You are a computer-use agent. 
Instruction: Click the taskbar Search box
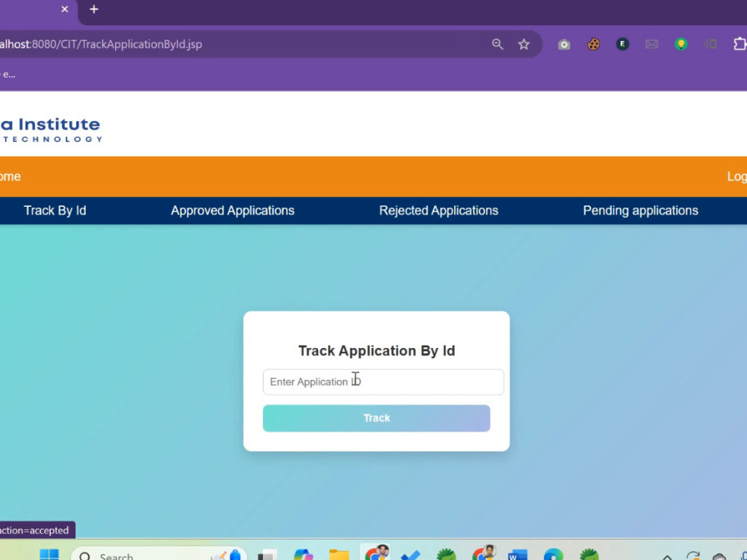point(158,555)
